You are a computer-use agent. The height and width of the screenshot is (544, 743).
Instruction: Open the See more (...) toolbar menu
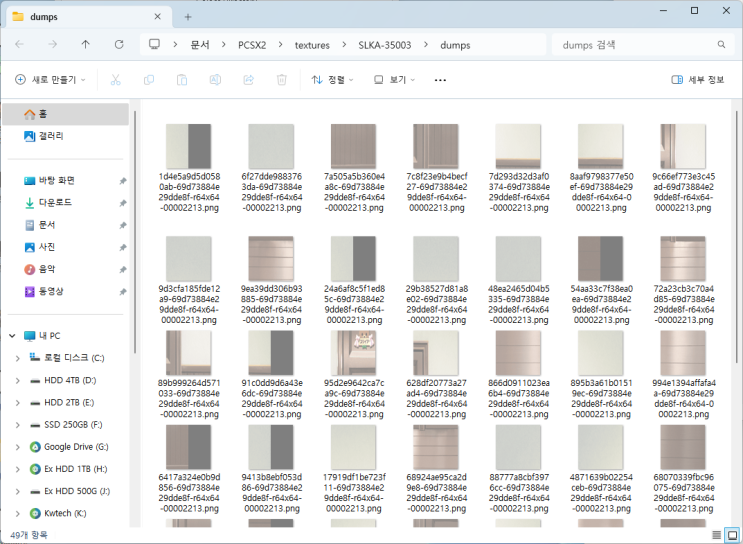pyautogui.click(x=440, y=80)
